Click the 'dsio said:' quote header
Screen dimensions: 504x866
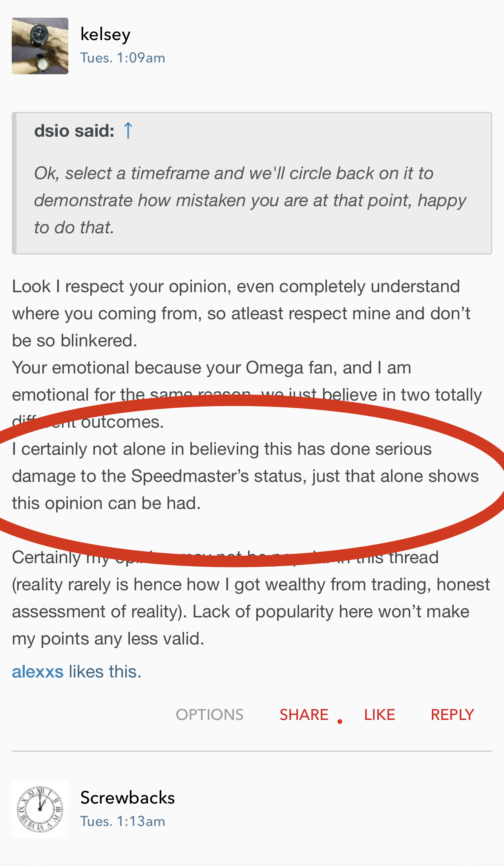(x=74, y=131)
